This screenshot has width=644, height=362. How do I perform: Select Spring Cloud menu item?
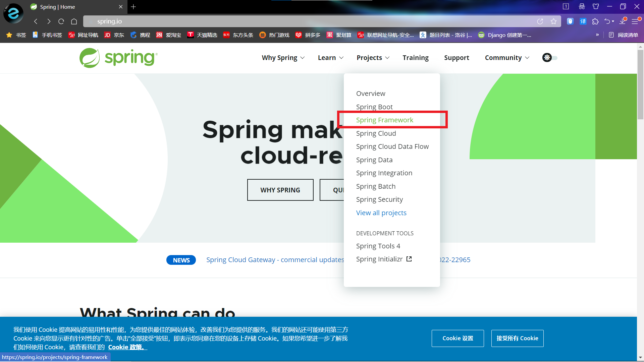point(376,133)
